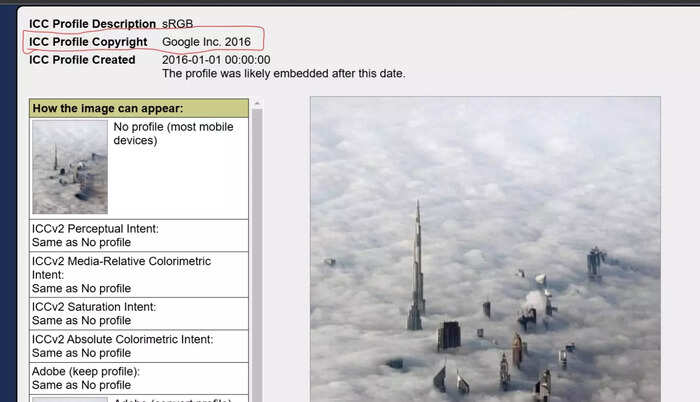Click the sRGB profile description value
The image size is (700, 402).
pyautogui.click(x=177, y=24)
